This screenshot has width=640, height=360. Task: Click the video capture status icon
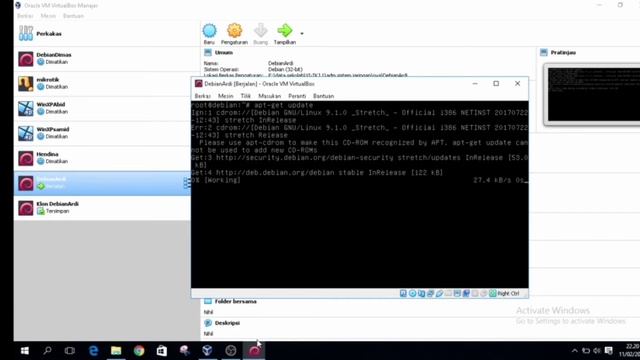[x=466, y=293]
